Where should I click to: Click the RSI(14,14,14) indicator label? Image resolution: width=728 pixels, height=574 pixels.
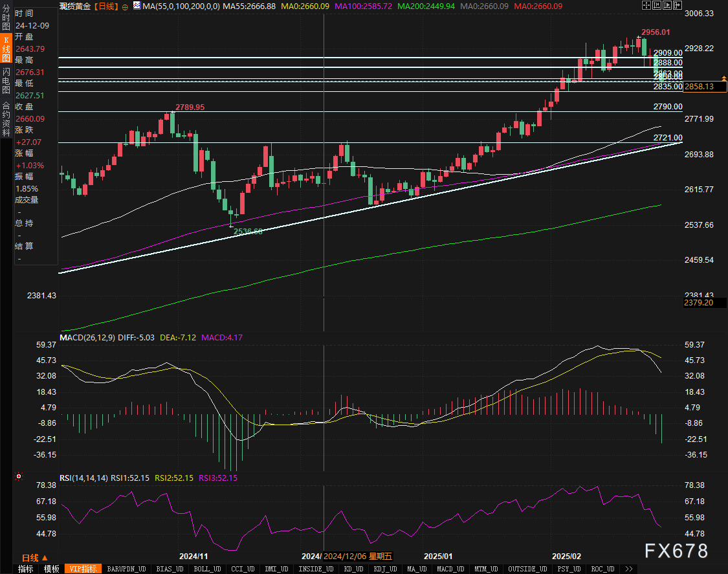click(x=83, y=478)
